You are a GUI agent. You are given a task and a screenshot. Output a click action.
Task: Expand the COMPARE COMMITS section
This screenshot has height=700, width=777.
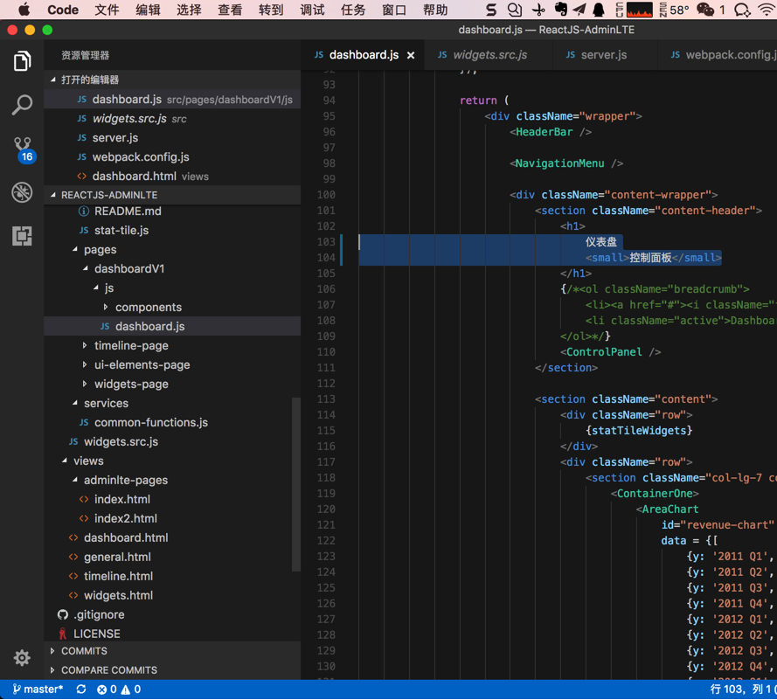[108, 670]
